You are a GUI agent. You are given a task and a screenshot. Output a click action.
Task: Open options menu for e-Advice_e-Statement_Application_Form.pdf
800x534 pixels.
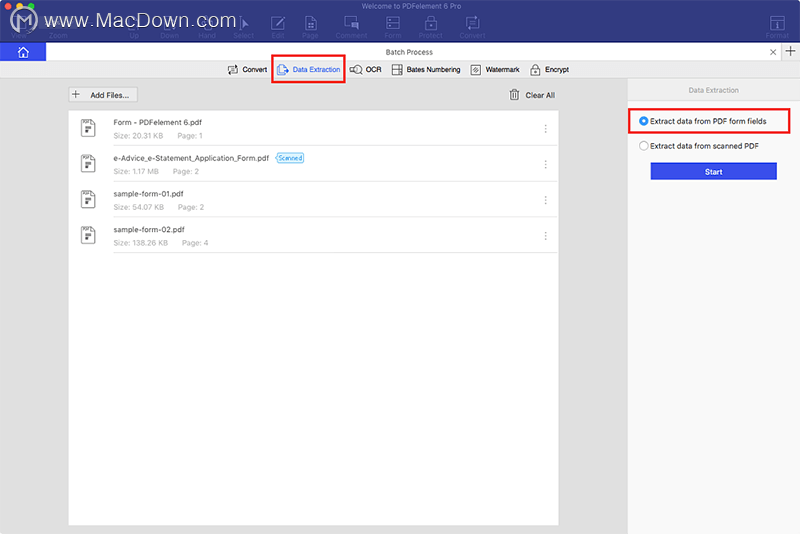pos(545,164)
